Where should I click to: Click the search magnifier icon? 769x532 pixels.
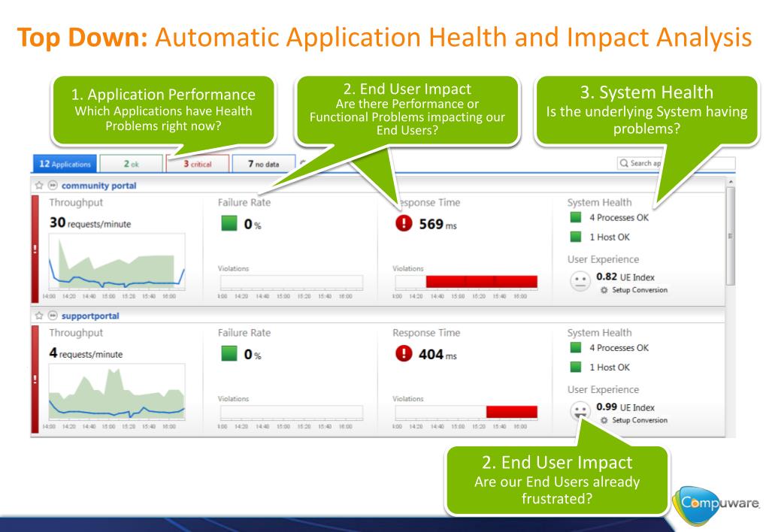[x=624, y=163]
